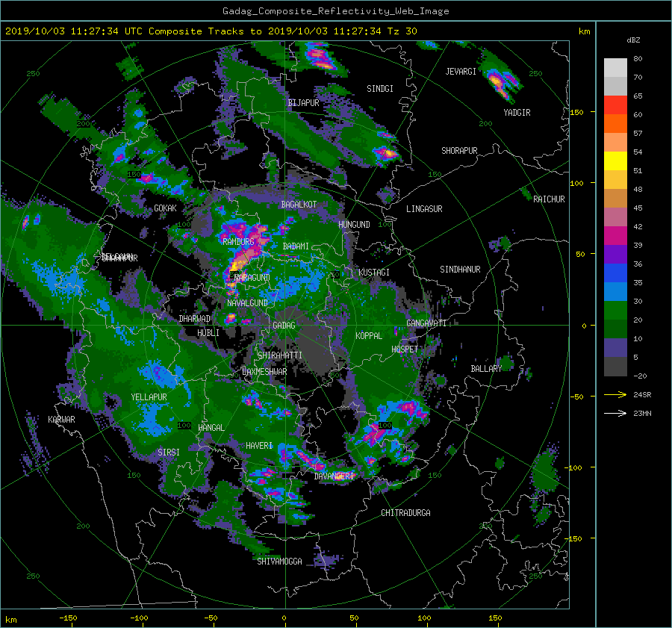The image size is (672, 628).
Task: Click the 100 tick on bottom km axis
Action: pos(424,618)
